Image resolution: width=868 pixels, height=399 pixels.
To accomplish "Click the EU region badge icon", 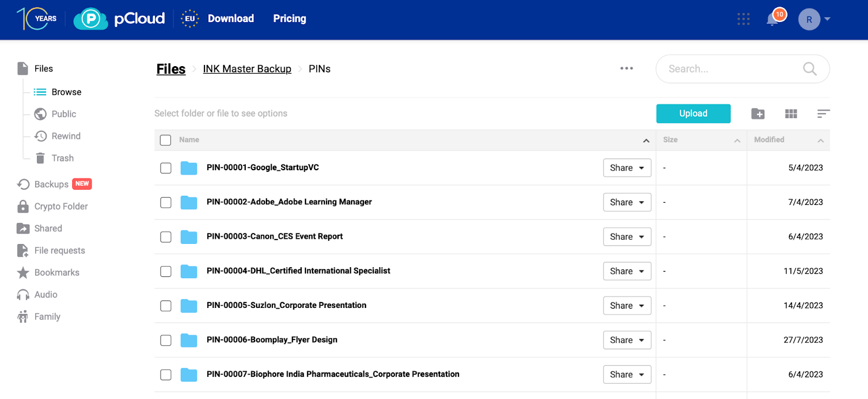I will click(189, 18).
